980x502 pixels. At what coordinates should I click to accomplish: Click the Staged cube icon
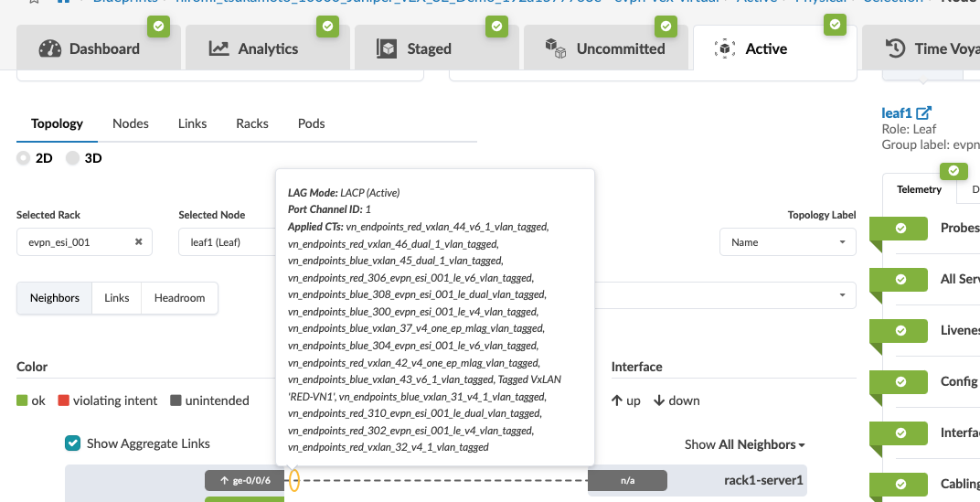coord(388,48)
